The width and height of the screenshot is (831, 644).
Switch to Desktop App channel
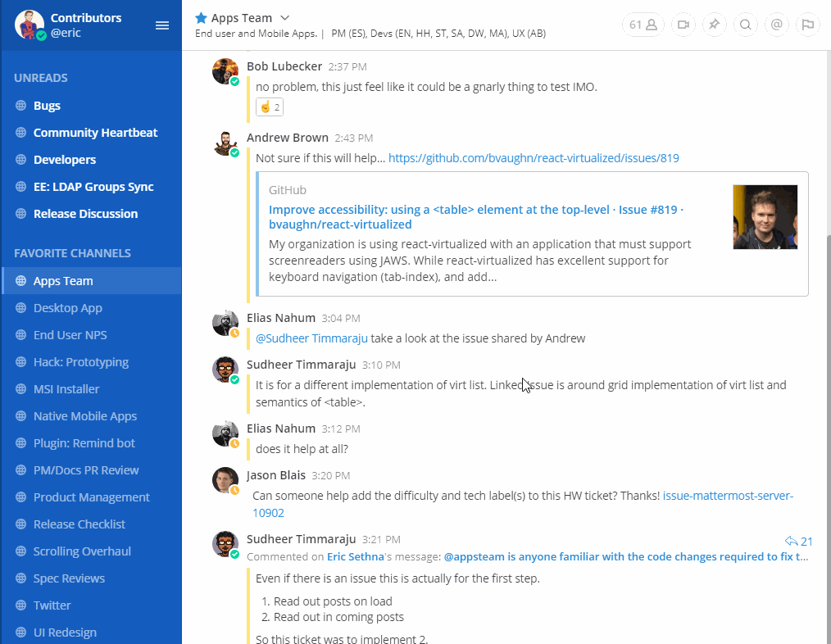coord(91,308)
